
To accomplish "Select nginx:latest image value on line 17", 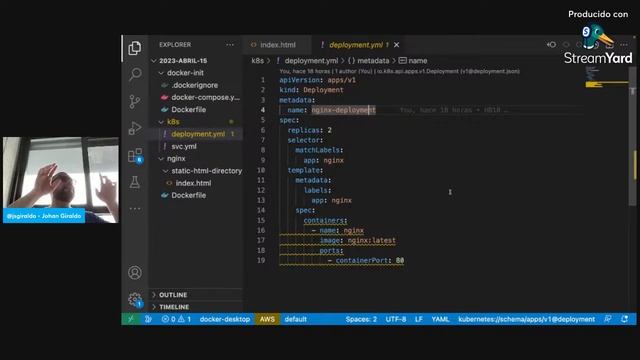I will point(371,240).
